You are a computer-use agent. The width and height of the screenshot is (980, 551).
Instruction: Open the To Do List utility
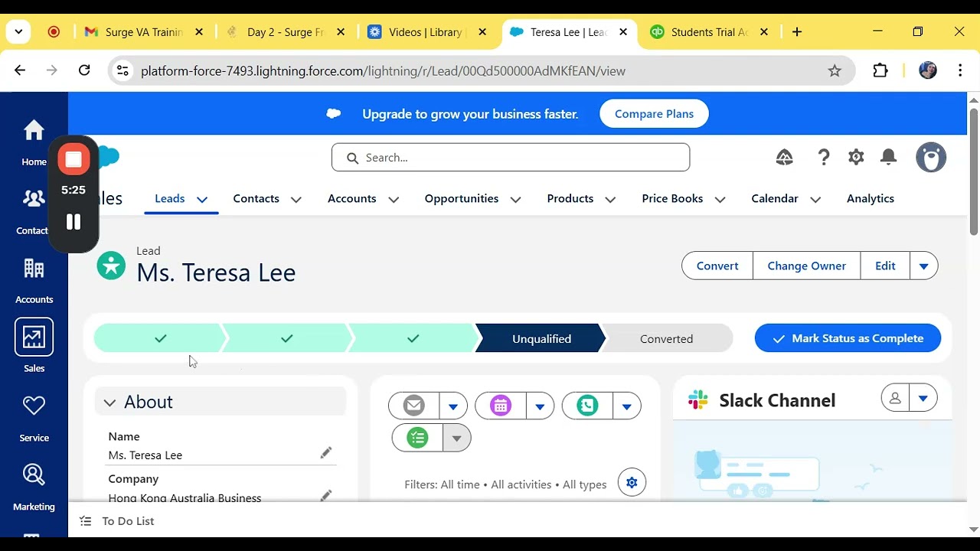117,521
